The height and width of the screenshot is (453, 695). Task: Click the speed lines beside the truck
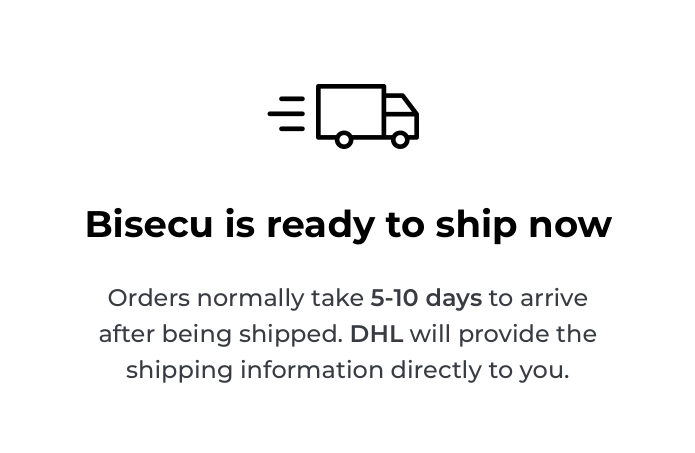point(287,114)
